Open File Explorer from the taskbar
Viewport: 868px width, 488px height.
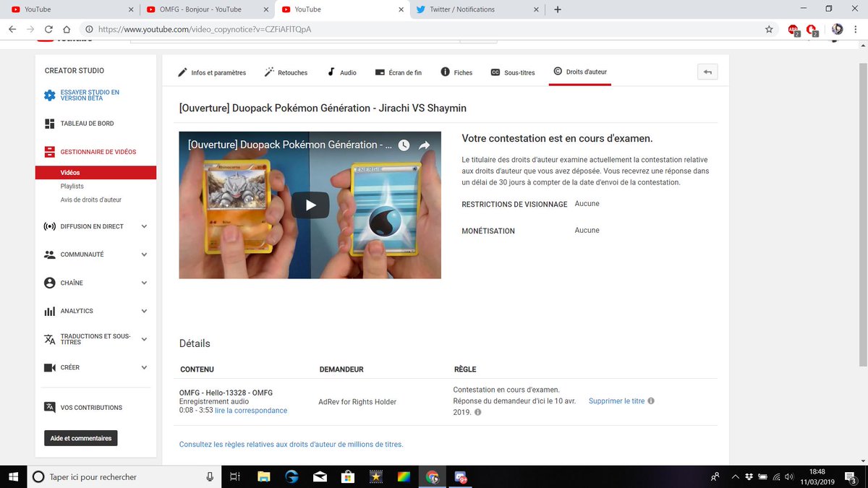pyautogui.click(x=263, y=476)
